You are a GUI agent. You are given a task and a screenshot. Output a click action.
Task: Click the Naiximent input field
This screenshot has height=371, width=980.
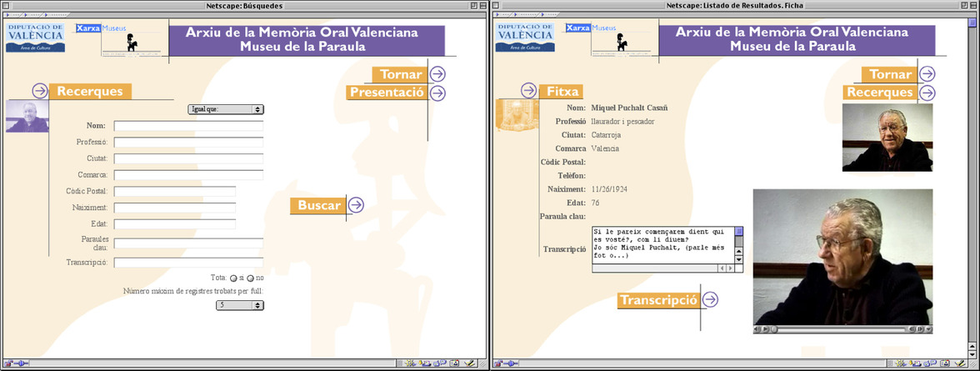coord(174,207)
